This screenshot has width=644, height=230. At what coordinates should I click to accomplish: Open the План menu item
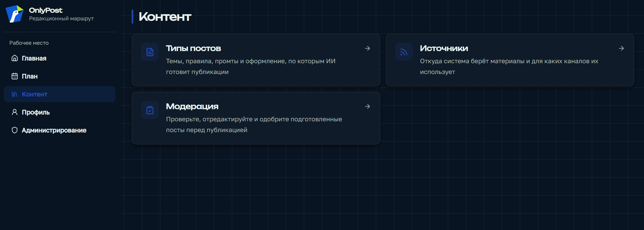pyautogui.click(x=60, y=76)
